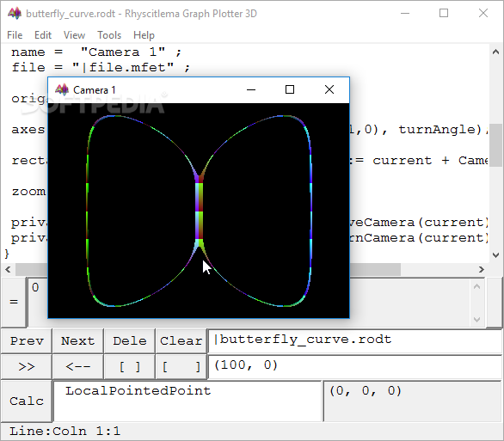Open the Edit menu
This screenshot has width=504, height=441.
tap(43, 35)
